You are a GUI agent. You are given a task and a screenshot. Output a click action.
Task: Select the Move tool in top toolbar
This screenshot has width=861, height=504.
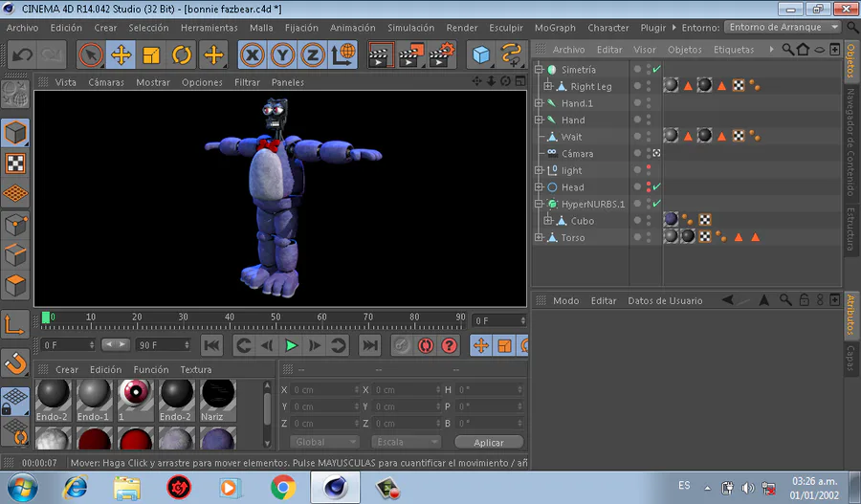(121, 55)
